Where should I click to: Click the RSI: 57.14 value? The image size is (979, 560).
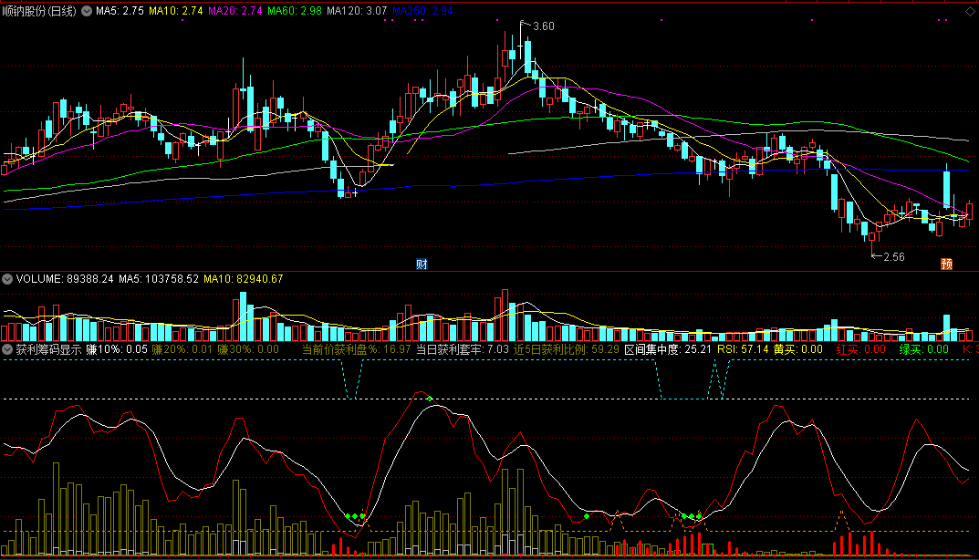tap(743, 349)
